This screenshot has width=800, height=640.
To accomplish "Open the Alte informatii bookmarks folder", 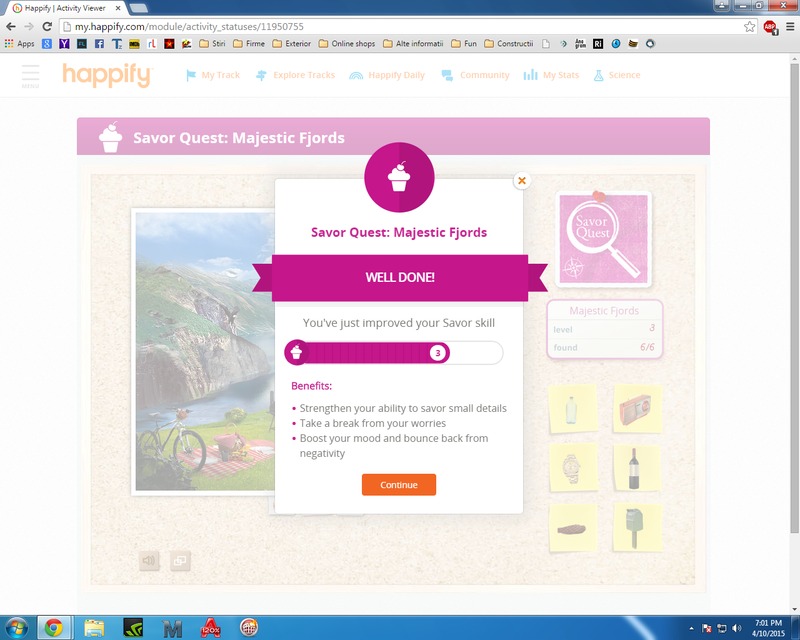I will click(x=413, y=44).
